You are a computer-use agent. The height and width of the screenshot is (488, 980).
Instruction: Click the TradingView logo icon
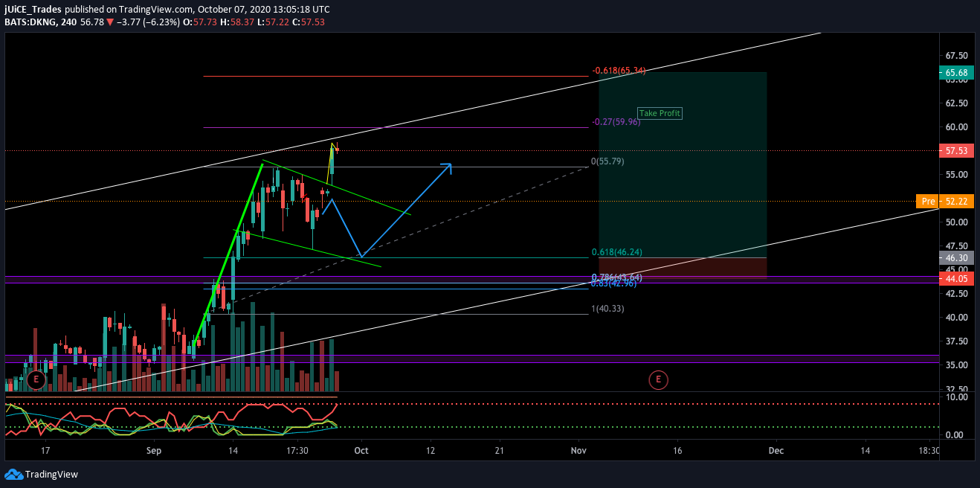point(13,475)
